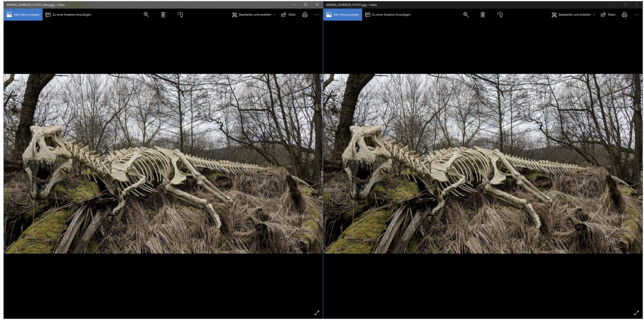Open more options menu in right window
The width and height of the screenshot is (644, 320).
coord(636,15)
